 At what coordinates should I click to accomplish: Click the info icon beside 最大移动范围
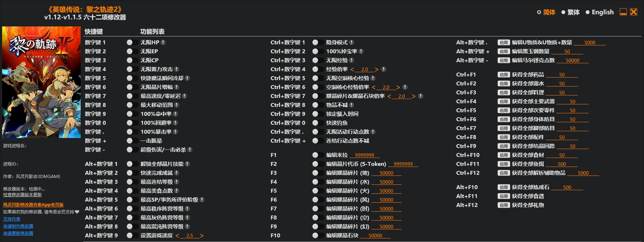[x=177, y=105]
